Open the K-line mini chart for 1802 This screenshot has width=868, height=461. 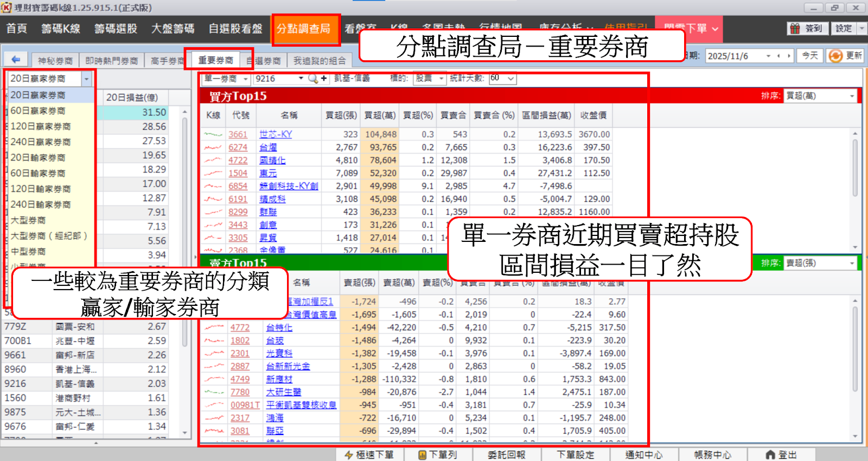pyautogui.click(x=215, y=341)
